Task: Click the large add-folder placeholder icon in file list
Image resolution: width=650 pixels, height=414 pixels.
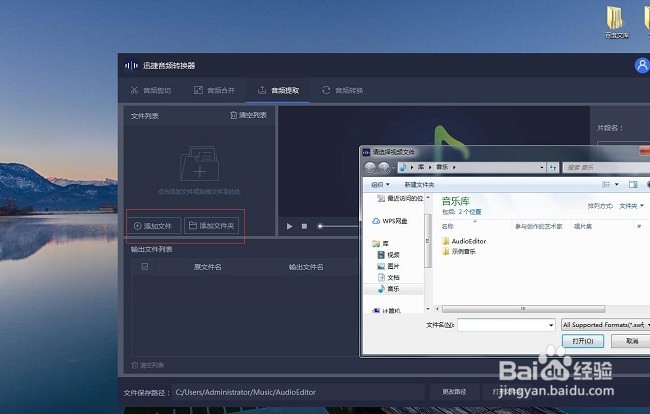Action: 199,163
